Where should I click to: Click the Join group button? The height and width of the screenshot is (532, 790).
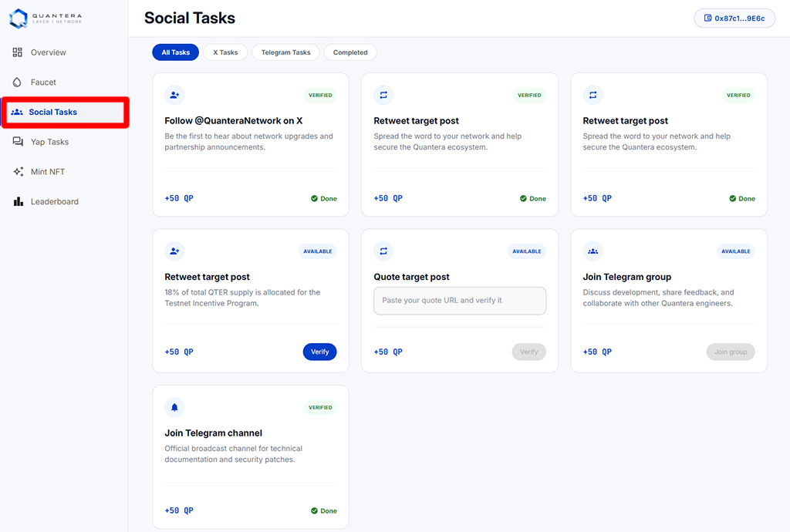point(731,352)
